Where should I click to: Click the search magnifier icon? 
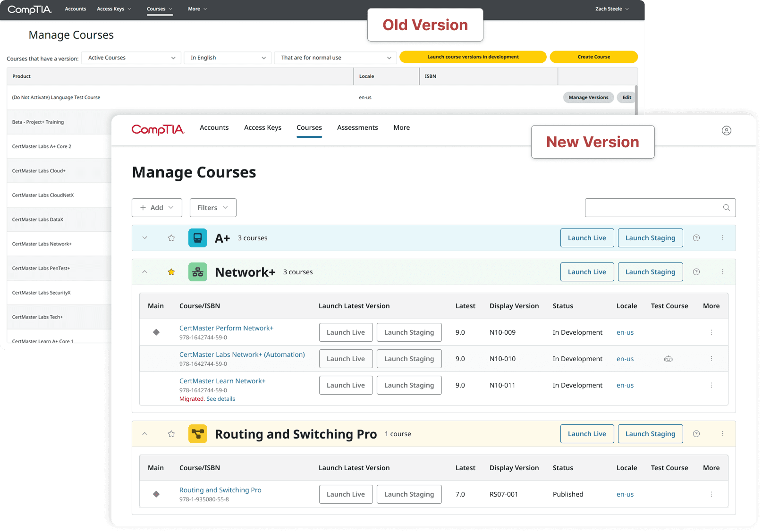(726, 208)
